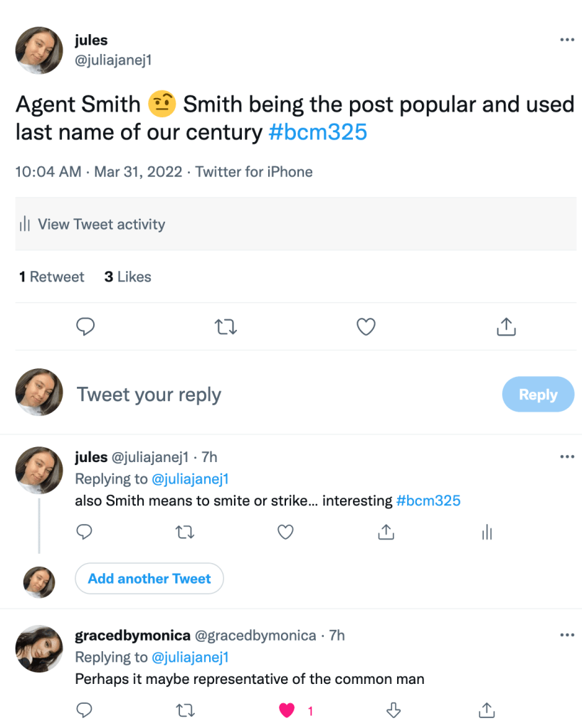The width and height of the screenshot is (582, 728).
Task: Open more options for the main tweet
Action: point(566,40)
